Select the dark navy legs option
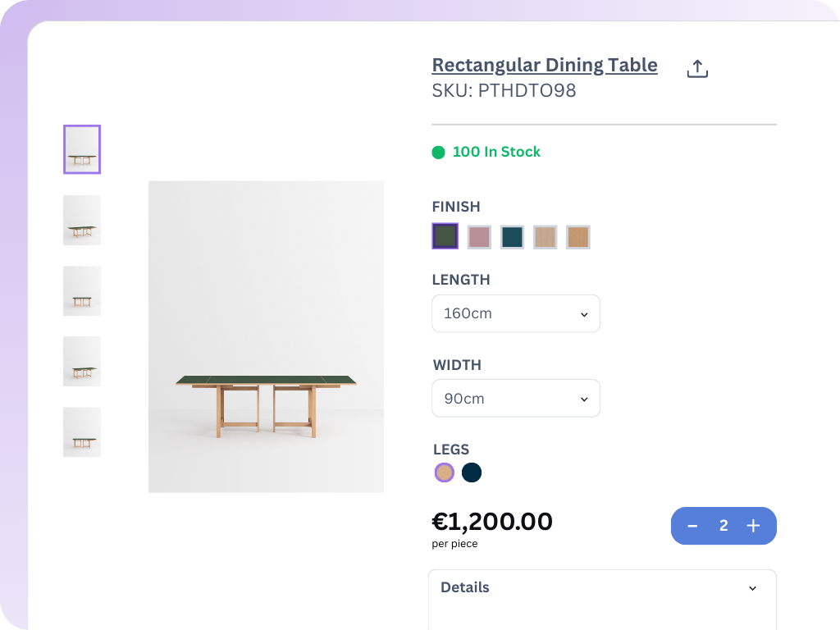 pos(472,472)
